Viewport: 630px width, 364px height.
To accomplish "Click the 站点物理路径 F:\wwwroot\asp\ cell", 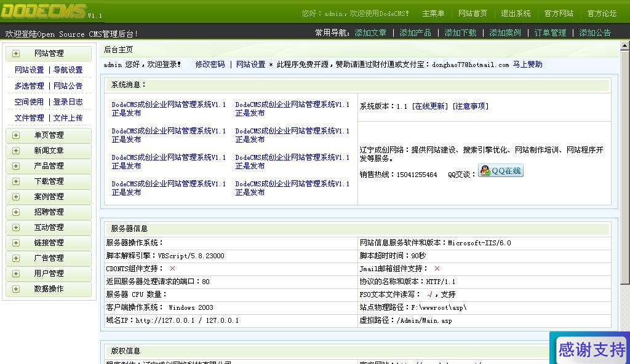I will click(x=484, y=308).
